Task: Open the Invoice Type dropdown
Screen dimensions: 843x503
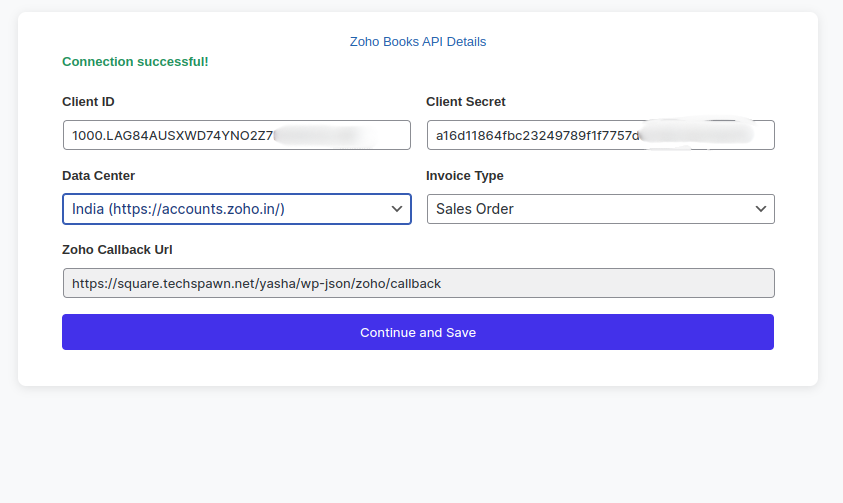Action: [600, 209]
